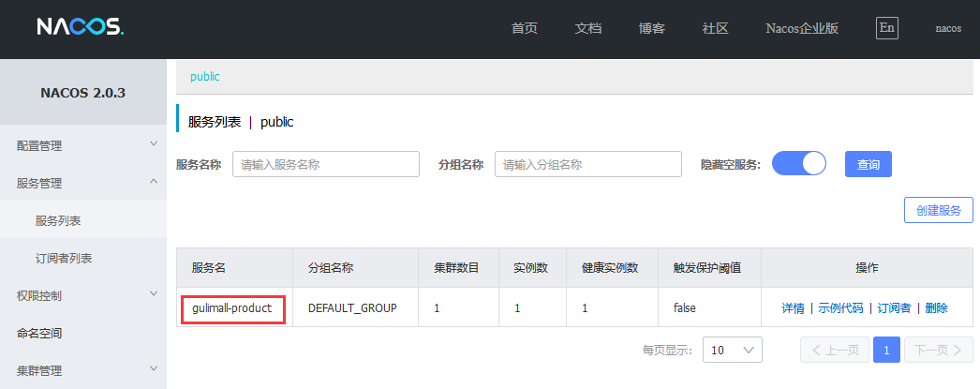Click the NACOS logo
Viewport: 980px width, 389px height.
tap(80, 26)
